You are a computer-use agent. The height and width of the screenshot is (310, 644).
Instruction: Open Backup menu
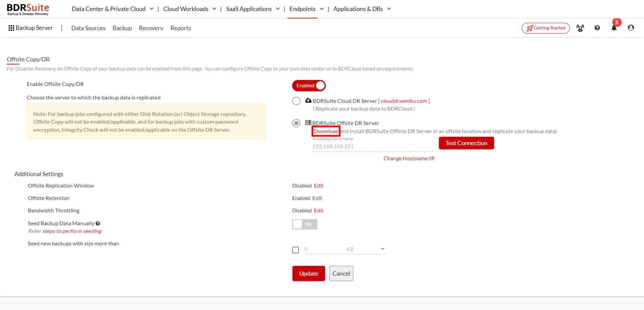click(122, 28)
